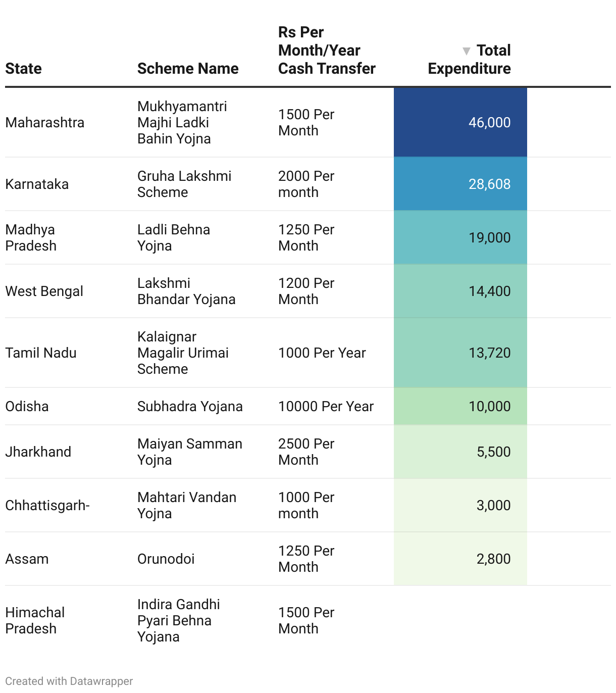
Task: Click the dark blue 46,000 cell
Action: click(460, 122)
